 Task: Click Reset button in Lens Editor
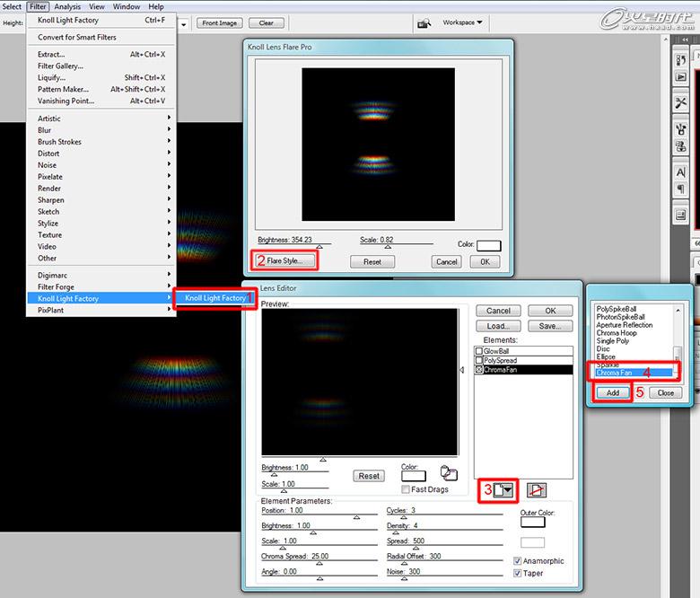coord(369,476)
